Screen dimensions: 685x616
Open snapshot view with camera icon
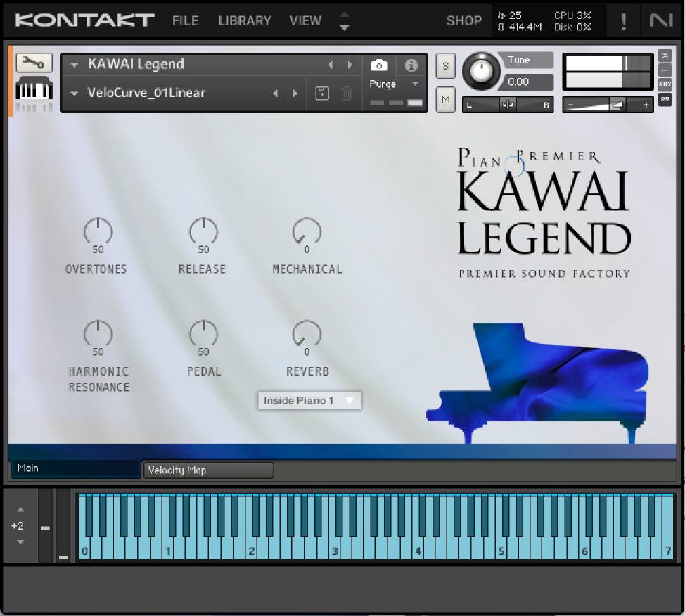(379, 65)
